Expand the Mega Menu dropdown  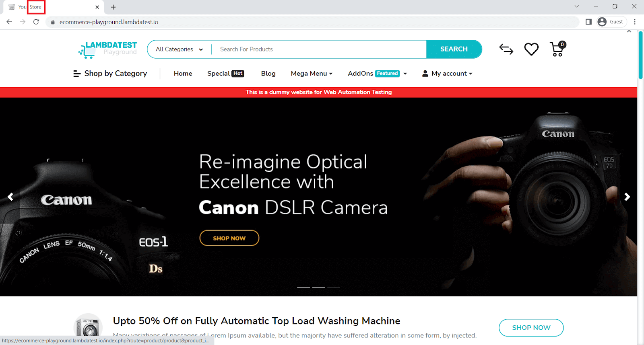click(312, 74)
